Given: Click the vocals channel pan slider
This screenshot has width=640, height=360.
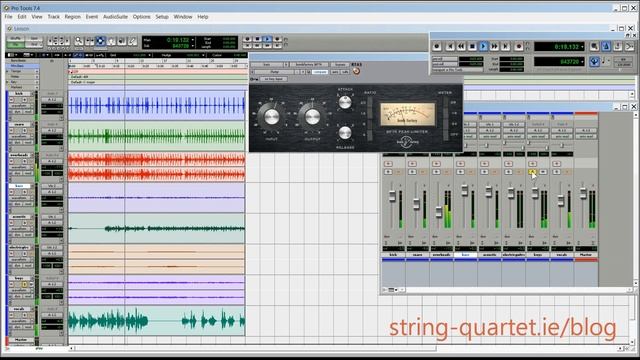Looking at the screenshot, I should [x=562, y=146].
